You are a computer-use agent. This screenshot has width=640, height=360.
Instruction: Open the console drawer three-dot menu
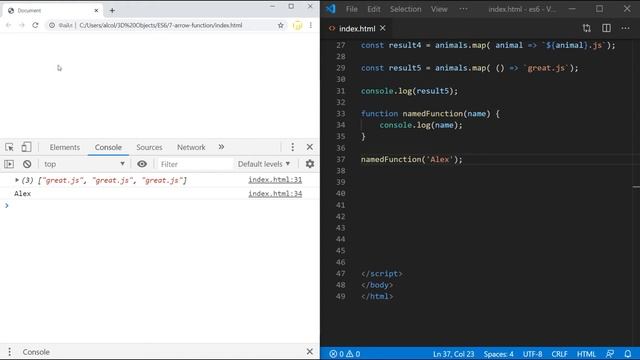[x=9, y=352]
